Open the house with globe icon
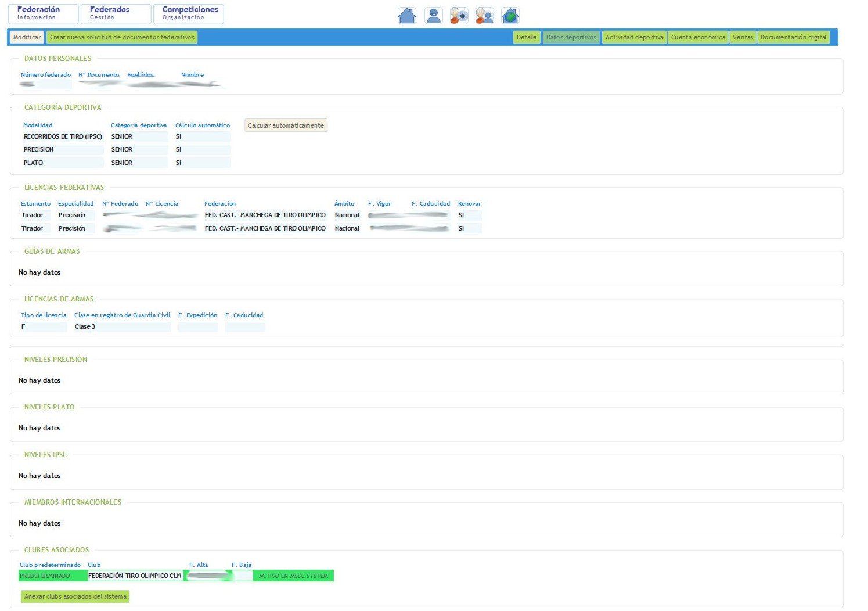 pos(510,16)
